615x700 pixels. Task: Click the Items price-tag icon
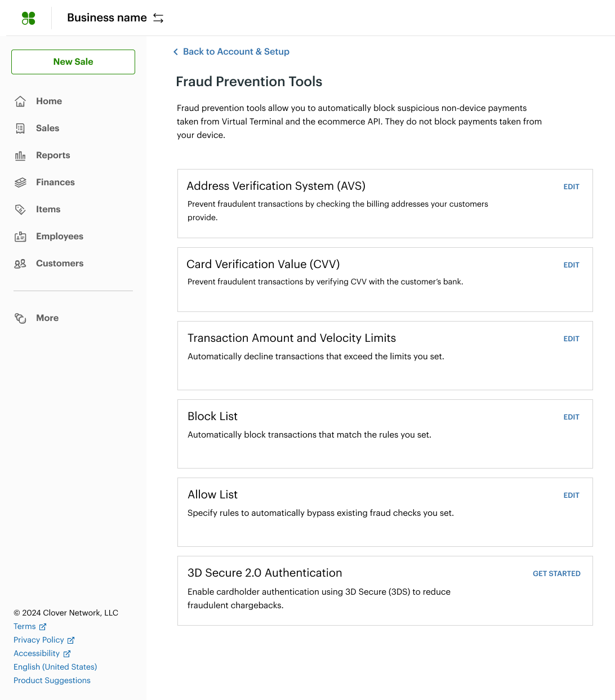point(20,209)
